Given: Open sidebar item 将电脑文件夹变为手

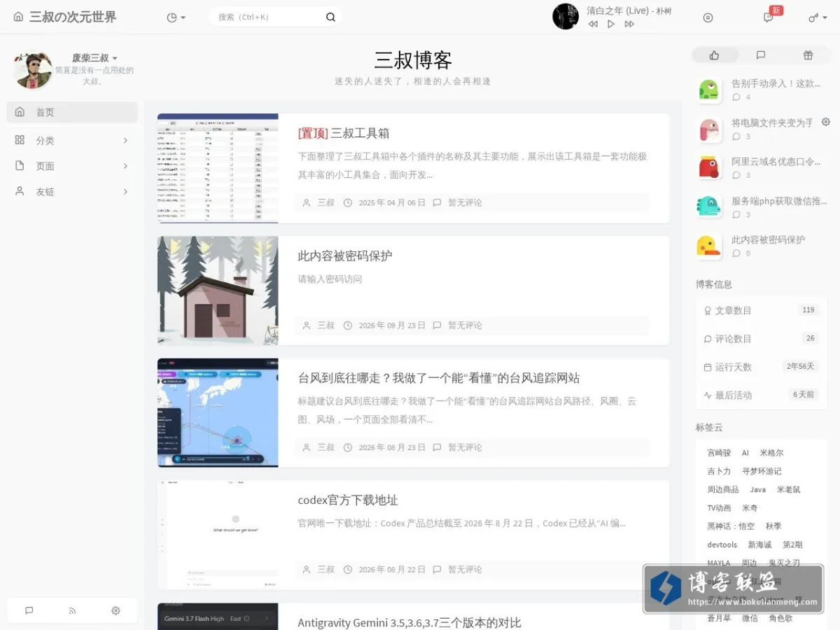Looking at the screenshot, I should click(772, 122).
